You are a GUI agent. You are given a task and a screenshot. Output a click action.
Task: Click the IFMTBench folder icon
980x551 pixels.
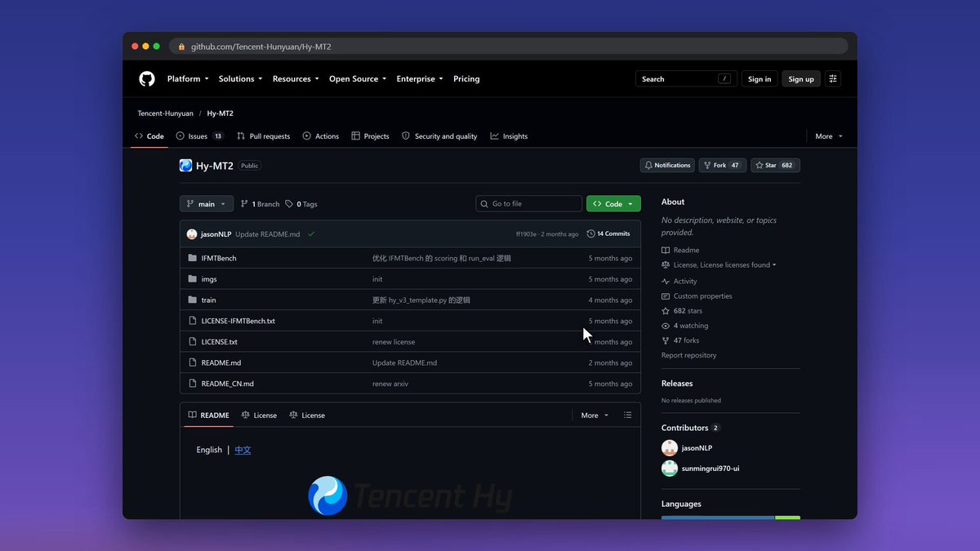193,258
